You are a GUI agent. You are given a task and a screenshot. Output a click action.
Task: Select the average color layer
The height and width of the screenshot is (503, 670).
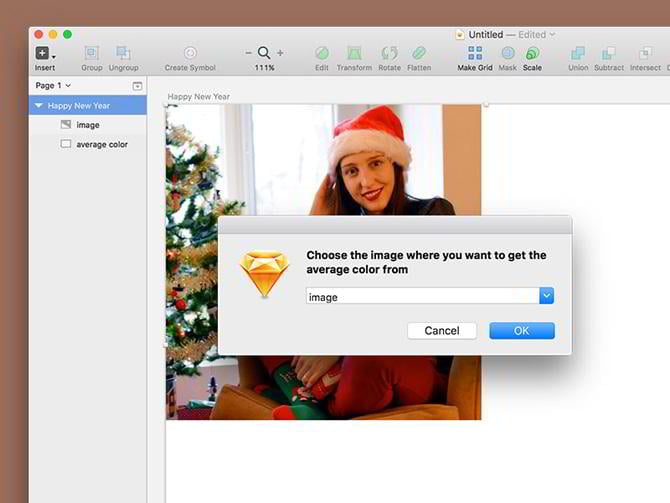pos(101,144)
